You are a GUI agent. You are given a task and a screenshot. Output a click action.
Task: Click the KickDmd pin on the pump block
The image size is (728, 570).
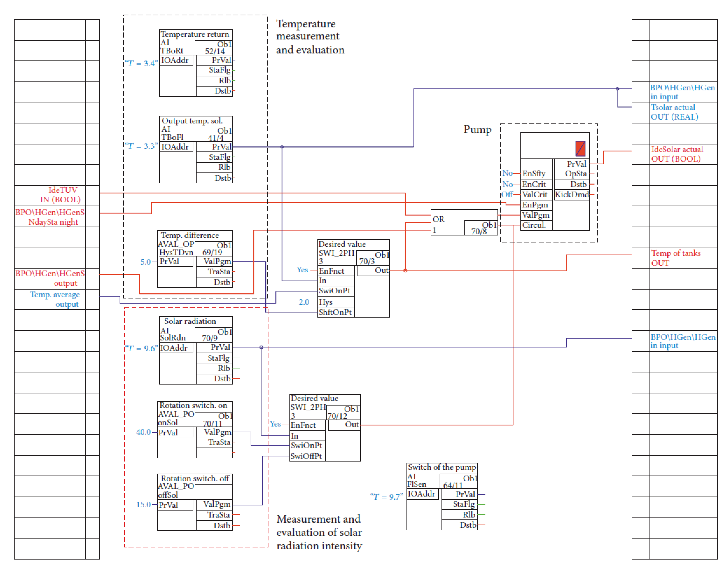[572, 194]
